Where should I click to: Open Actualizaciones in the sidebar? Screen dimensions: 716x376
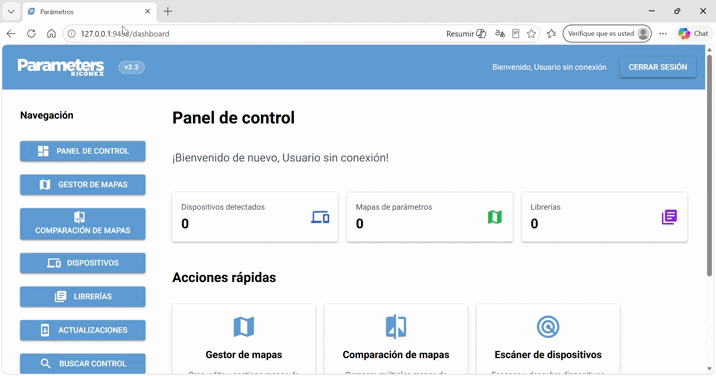click(83, 330)
